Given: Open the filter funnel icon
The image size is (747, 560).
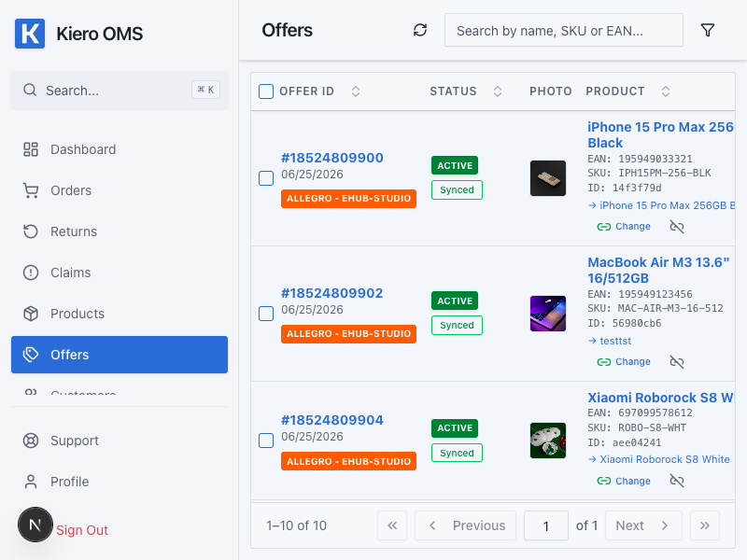Looking at the screenshot, I should (x=708, y=31).
